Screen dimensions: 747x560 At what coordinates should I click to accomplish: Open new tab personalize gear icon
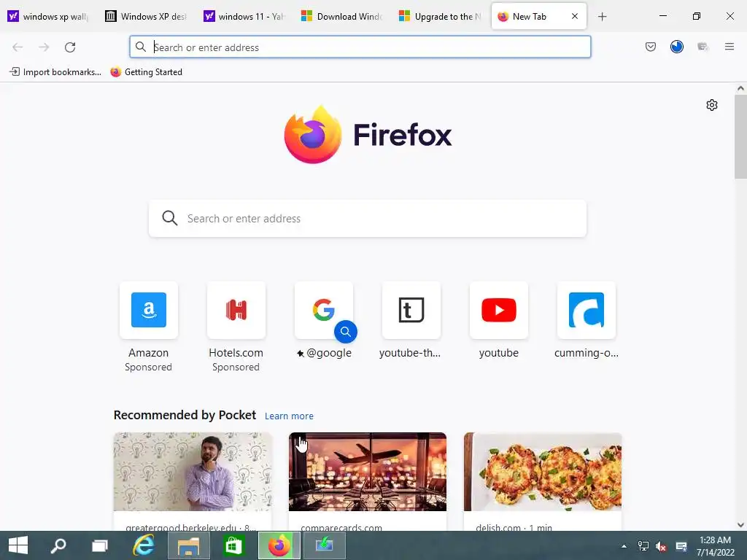pos(712,105)
